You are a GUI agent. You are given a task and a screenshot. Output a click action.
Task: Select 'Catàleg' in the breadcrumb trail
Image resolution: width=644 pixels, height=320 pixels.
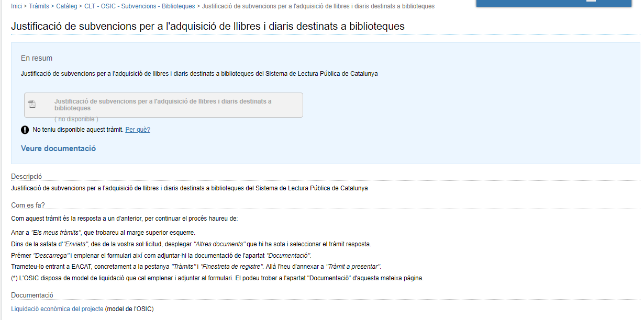pyautogui.click(x=66, y=6)
